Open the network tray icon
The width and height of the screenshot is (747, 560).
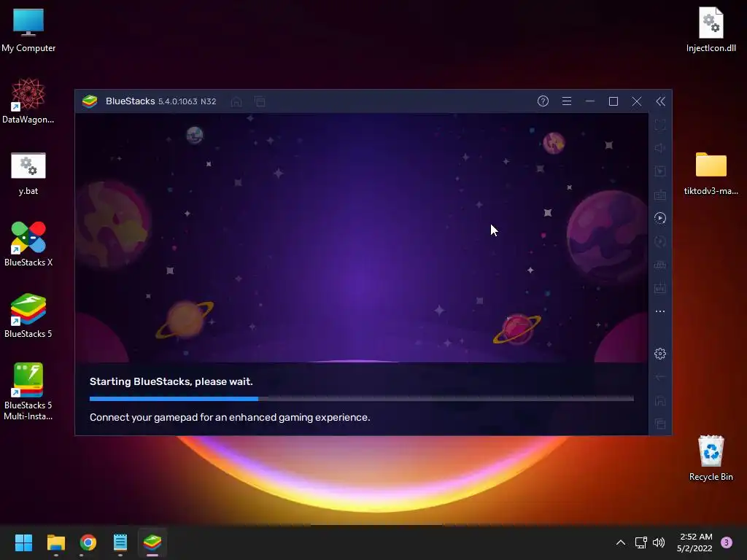(x=640, y=542)
